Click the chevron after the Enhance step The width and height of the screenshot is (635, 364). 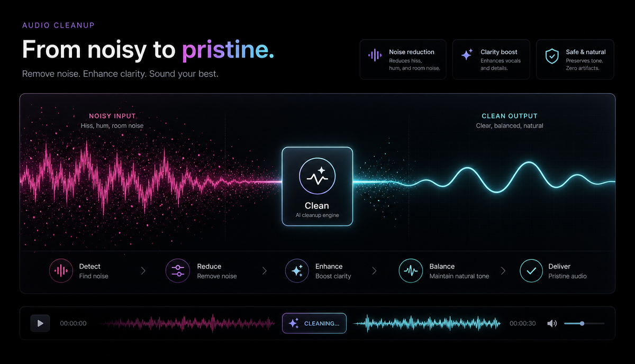[x=374, y=271]
